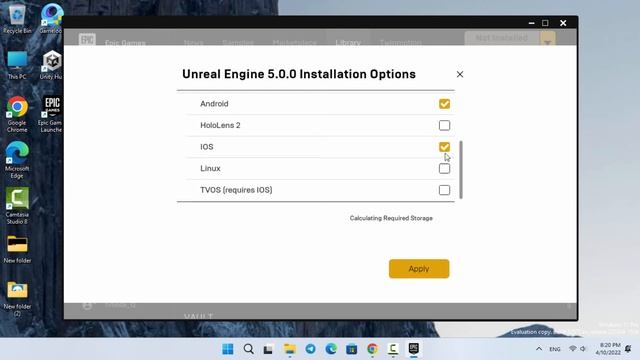Screen dimensions: 640x360
Task: Open Microsoft Edge from taskbar
Action: coord(331,349)
